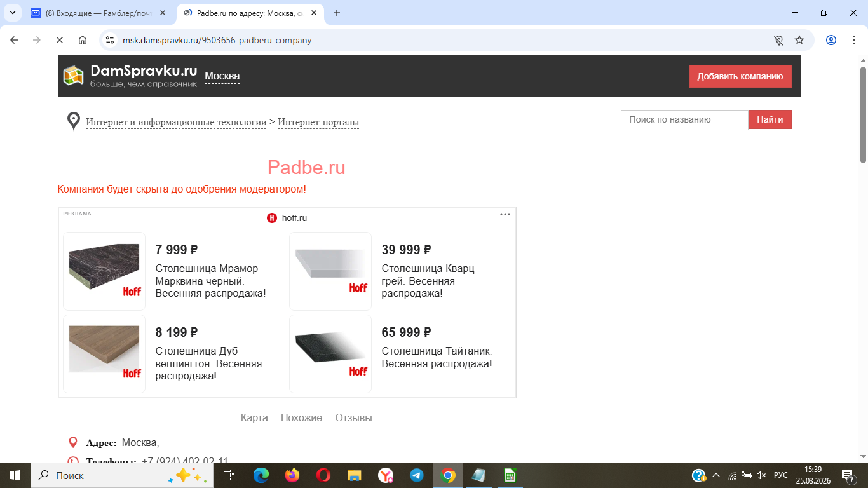Launch Yandex Browser from the taskbar
Screen dimensions: 868x488
(385, 475)
